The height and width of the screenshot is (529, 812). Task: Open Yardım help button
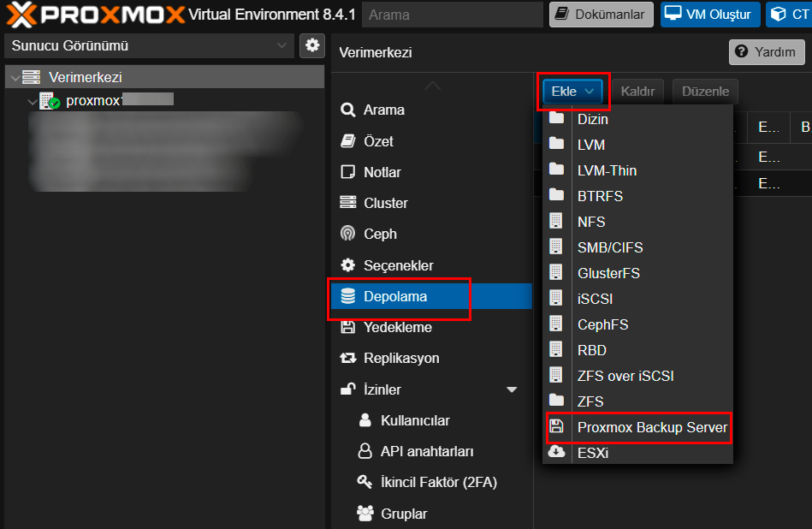pos(767,52)
